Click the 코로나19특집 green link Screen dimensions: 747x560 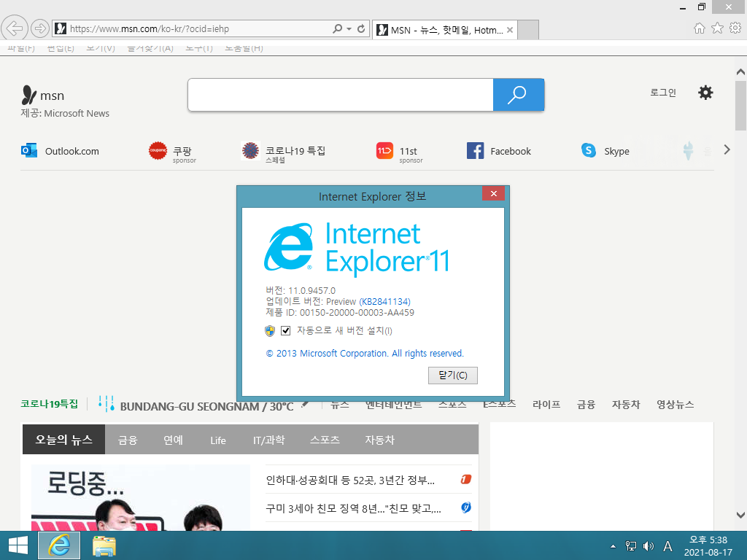point(49,404)
